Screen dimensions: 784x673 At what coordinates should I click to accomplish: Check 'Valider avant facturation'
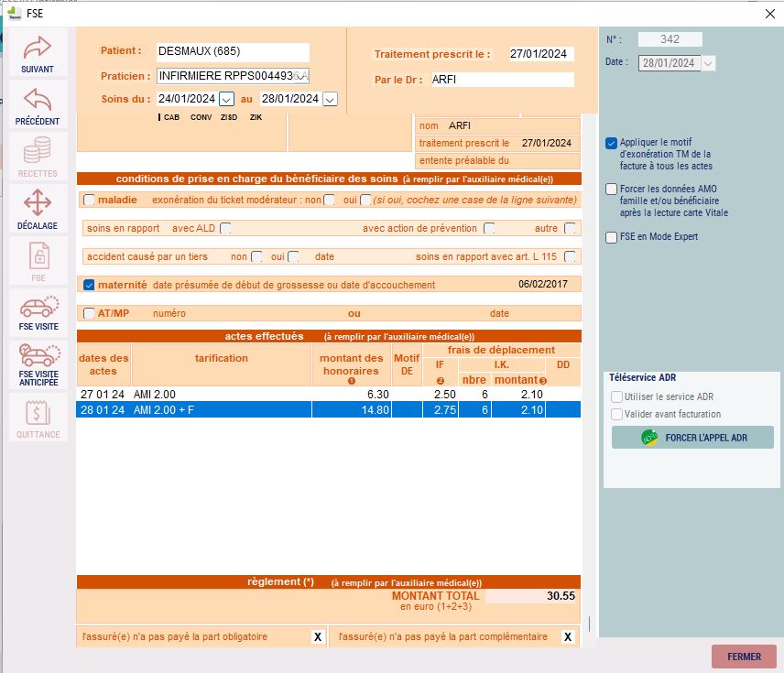pos(616,415)
